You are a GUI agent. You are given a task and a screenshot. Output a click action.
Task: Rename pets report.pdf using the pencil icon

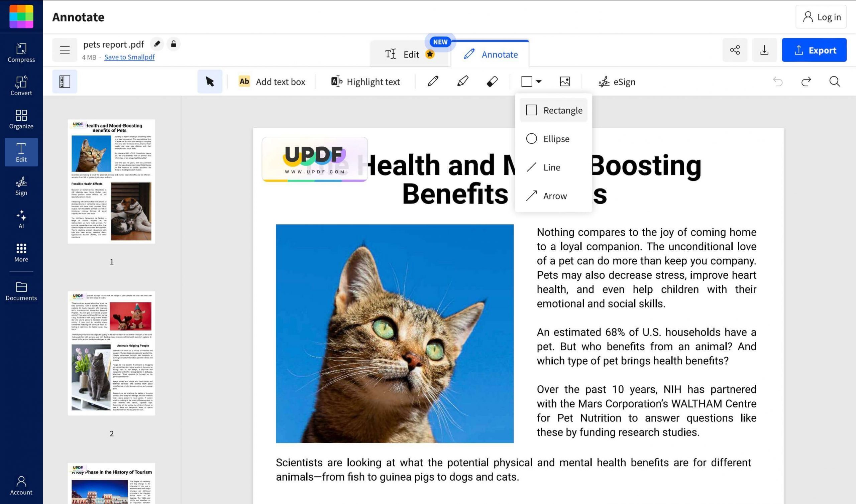point(157,44)
